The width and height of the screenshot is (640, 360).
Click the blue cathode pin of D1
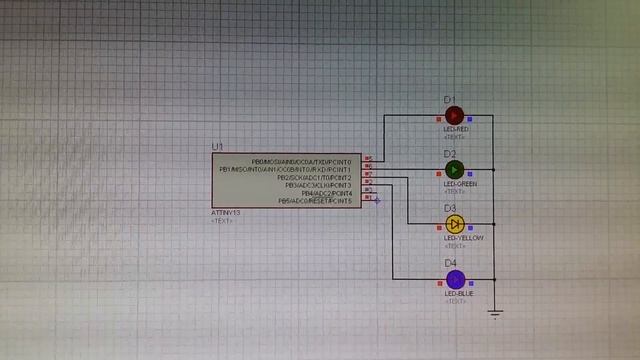[470, 119]
